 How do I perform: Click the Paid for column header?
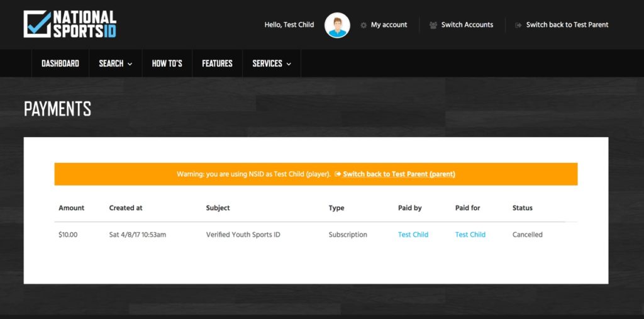pos(468,208)
